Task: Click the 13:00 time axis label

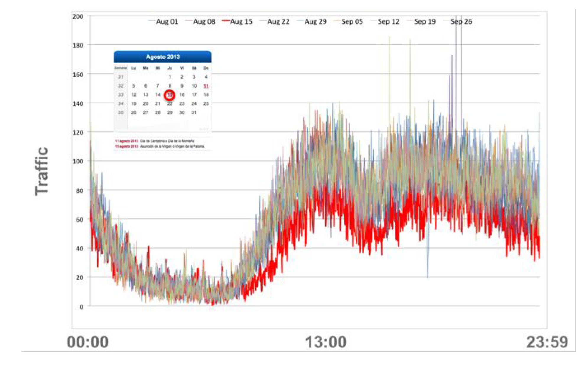Action: tap(326, 342)
